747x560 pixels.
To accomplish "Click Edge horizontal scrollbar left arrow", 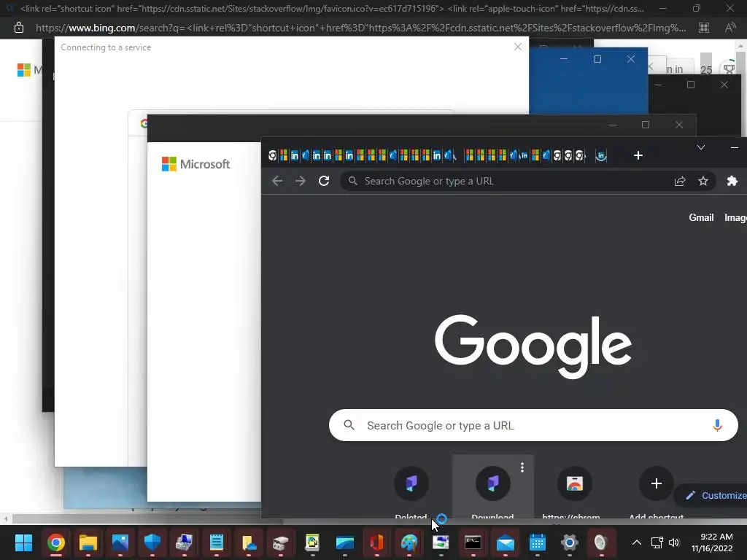I will tap(5, 518).
